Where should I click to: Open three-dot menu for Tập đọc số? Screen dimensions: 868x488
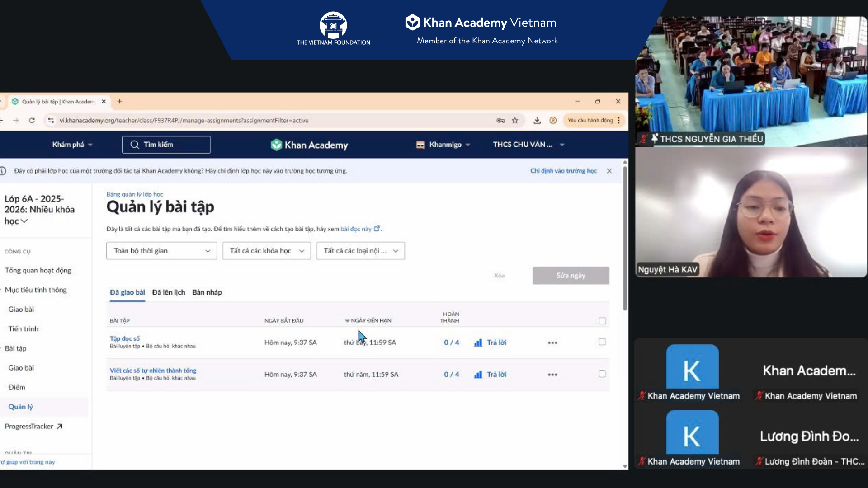(x=552, y=343)
